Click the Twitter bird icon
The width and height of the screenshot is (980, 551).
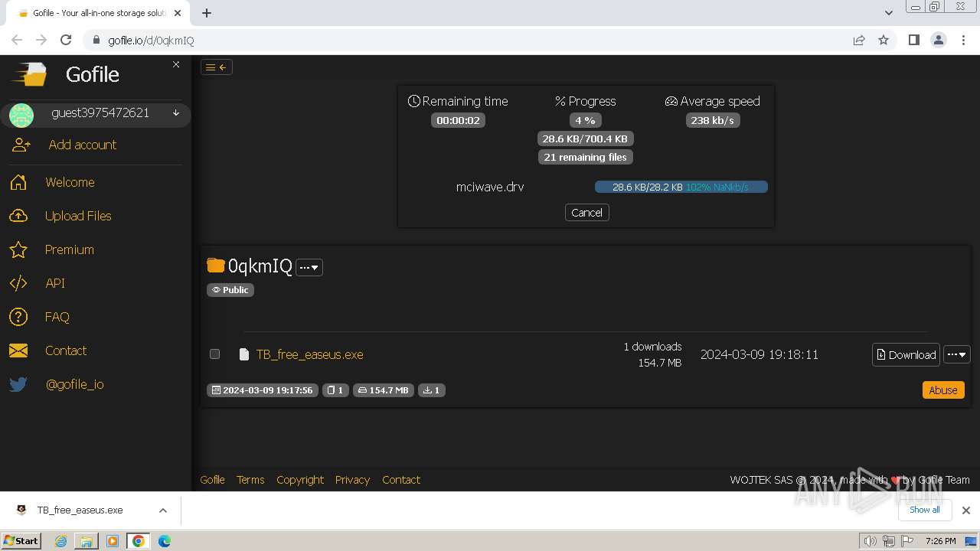(18, 384)
